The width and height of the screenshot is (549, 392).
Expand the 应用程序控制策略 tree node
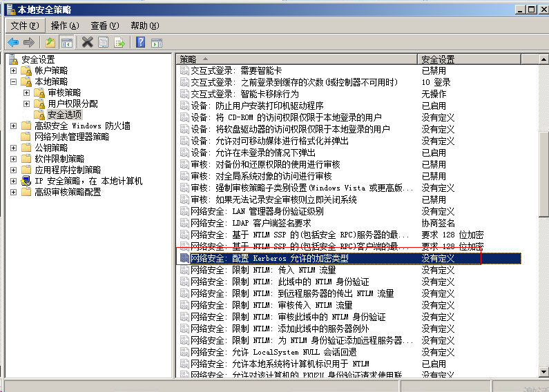[13, 170]
